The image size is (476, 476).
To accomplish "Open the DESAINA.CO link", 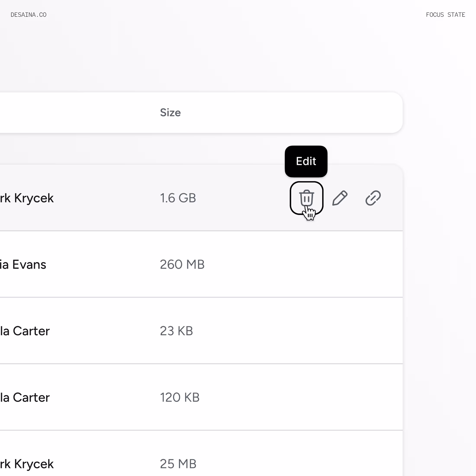I will (29, 15).
